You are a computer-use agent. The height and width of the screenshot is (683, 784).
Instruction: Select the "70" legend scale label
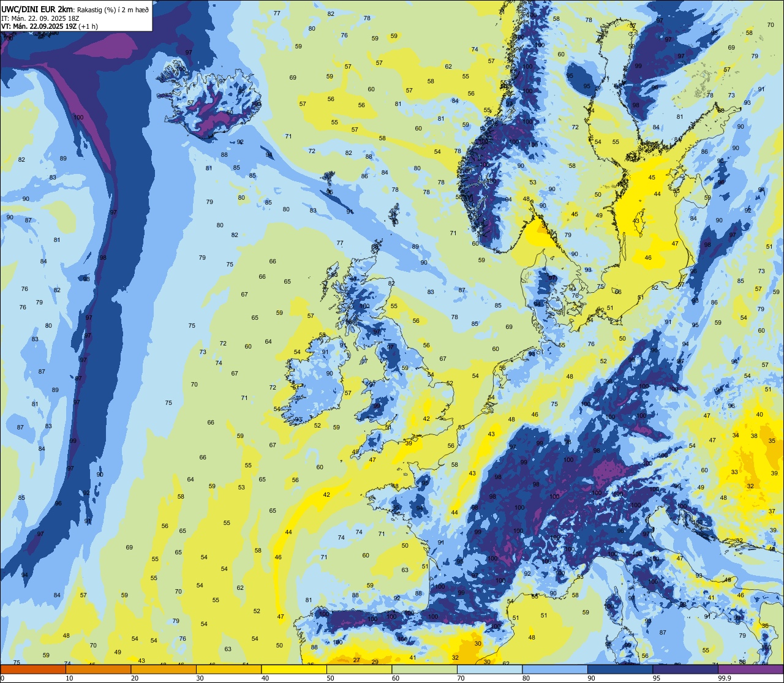click(x=461, y=678)
